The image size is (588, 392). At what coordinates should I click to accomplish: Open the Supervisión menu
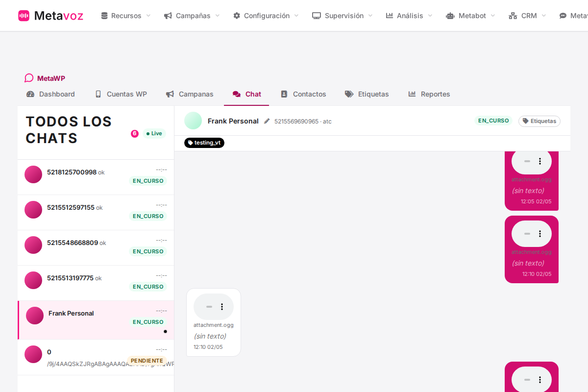tap(343, 16)
